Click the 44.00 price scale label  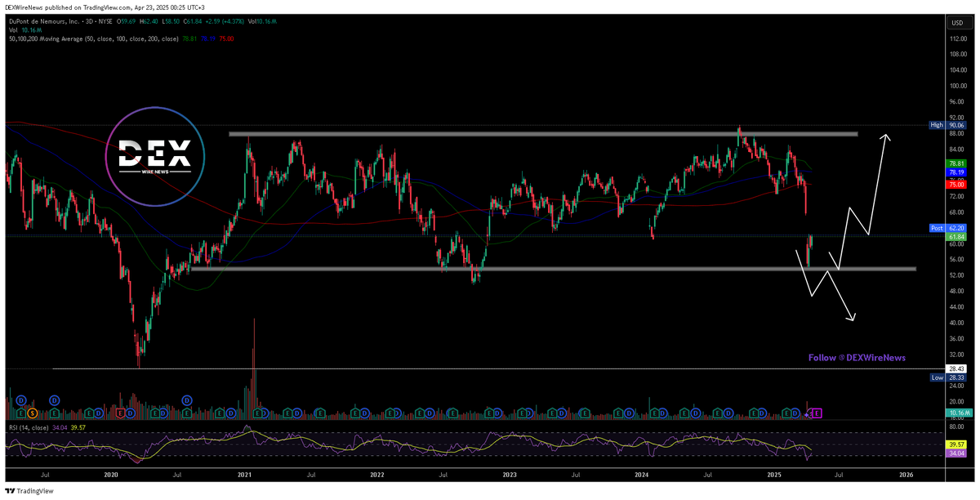[958, 306]
